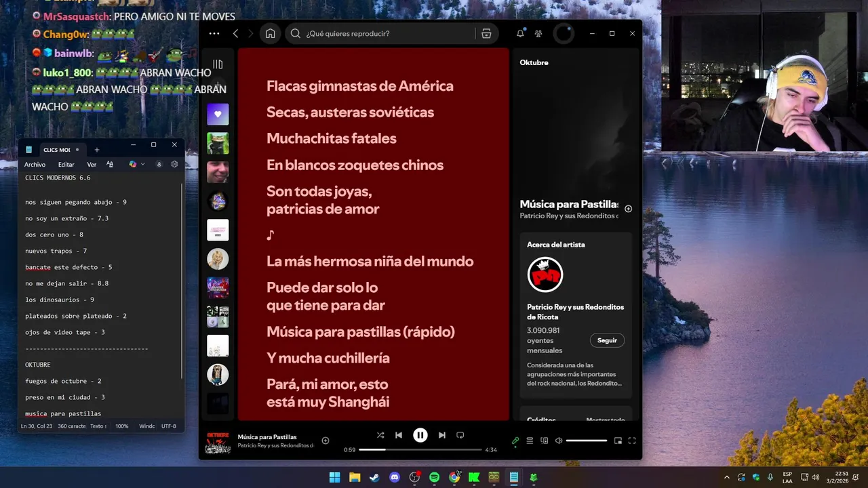Image resolution: width=868 pixels, height=488 pixels.
Task: Open the play queue icon
Action: [x=530, y=441]
